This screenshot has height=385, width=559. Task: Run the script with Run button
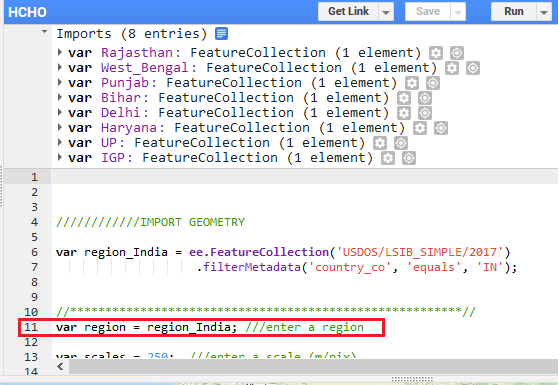click(514, 11)
